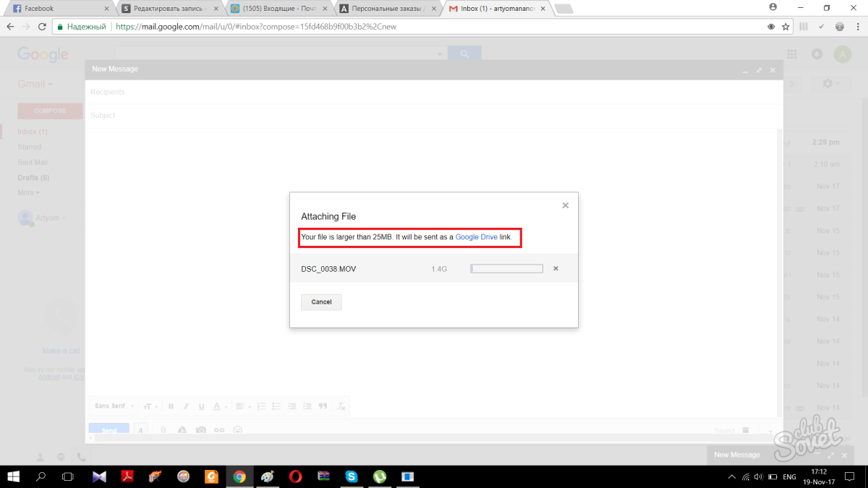The width and height of the screenshot is (868, 488).
Task: Insert files using Google Drive
Action: [182, 430]
